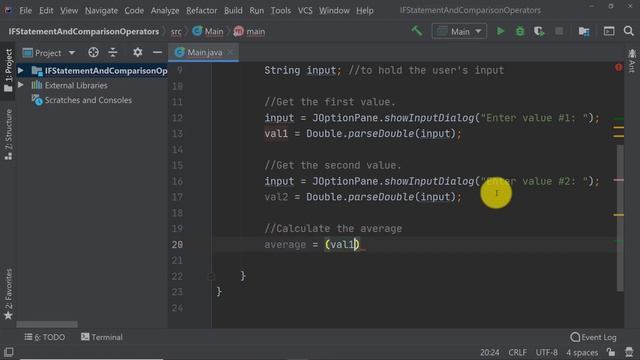Viewport: 640px width, 360px height.
Task: Toggle the 1: Project side tab
Action: [8, 70]
